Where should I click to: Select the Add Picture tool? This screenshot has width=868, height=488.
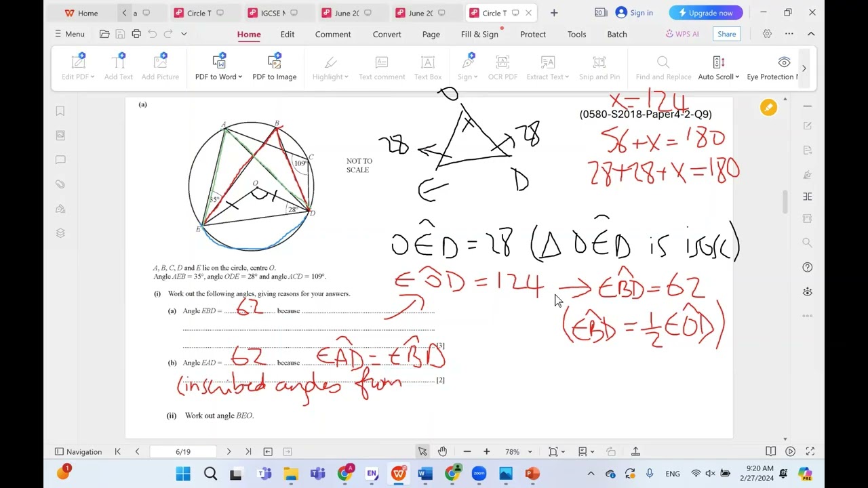160,68
